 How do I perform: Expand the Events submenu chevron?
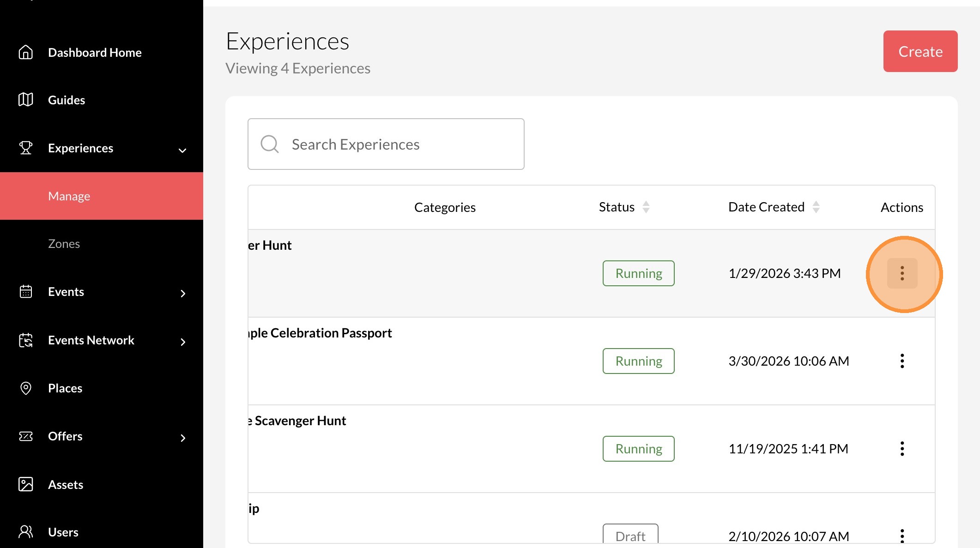183,294
